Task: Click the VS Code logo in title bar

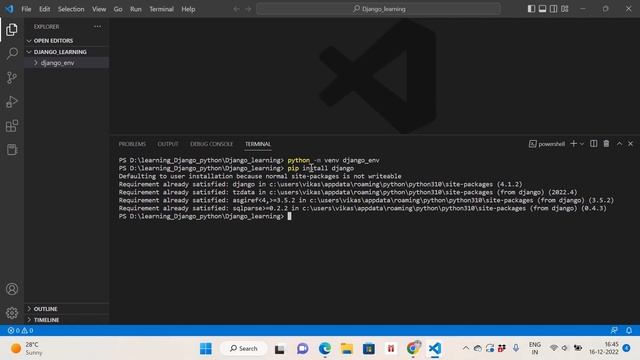Action: click(x=9, y=9)
